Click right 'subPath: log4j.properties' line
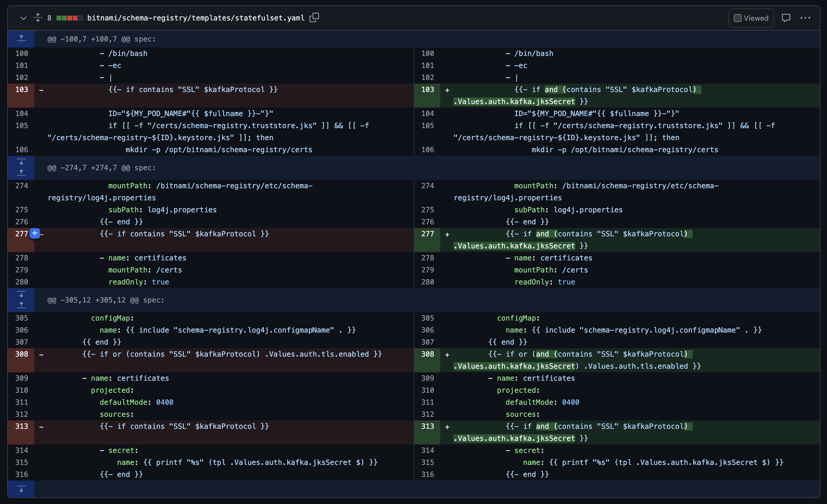This screenshot has width=827, height=504. [568, 210]
